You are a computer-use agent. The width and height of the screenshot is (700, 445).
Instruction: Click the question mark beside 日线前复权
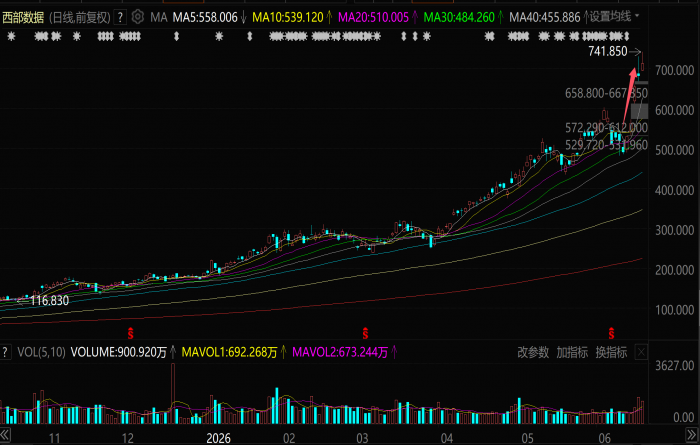pos(120,17)
